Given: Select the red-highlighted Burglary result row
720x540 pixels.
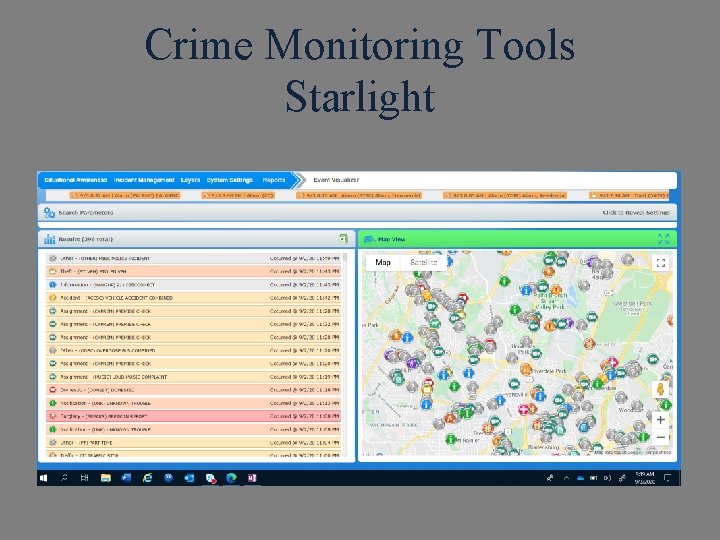Looking at the screenshot, I should click(x=194, y=416).
